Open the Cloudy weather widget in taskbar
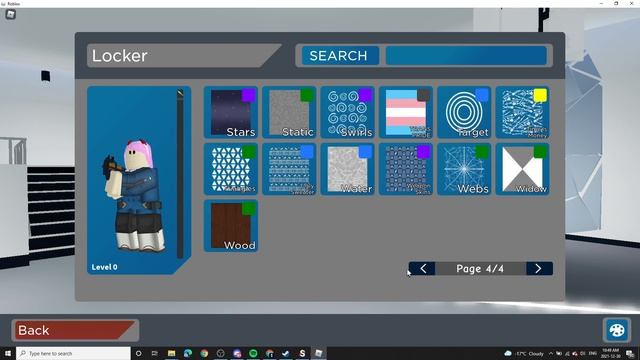Image resolution: width=640 pixels, height=360 pixels. tap(524, 353)
